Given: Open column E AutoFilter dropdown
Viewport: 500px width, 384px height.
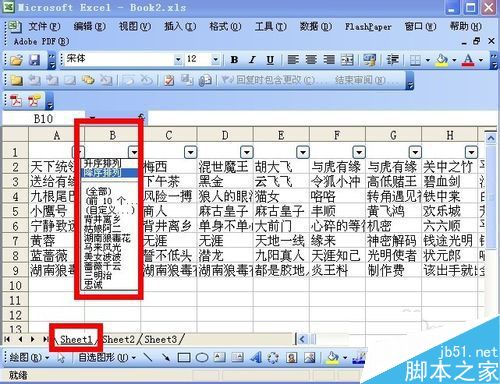Looking at the screenshot, I should [x=303, y=152].
